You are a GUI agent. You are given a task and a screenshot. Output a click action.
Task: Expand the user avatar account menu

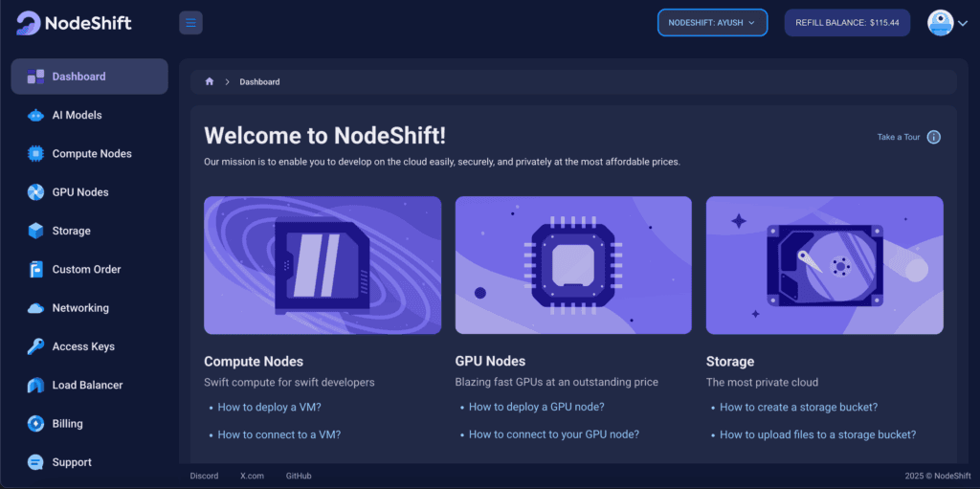[947, 23]
